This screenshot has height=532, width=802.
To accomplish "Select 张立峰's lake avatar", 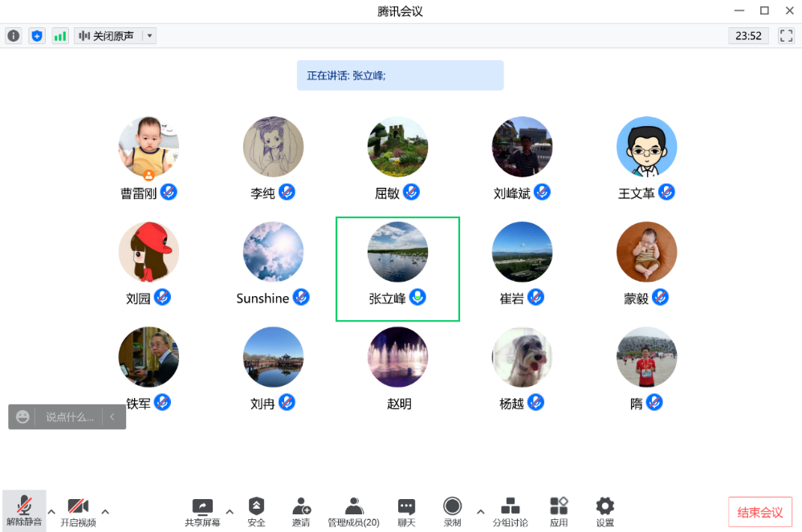I will tap(397, 252).
